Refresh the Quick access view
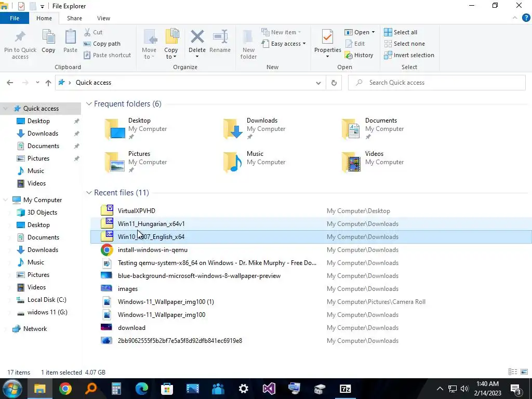The image size is (532, 399). [x=334, y=83]
